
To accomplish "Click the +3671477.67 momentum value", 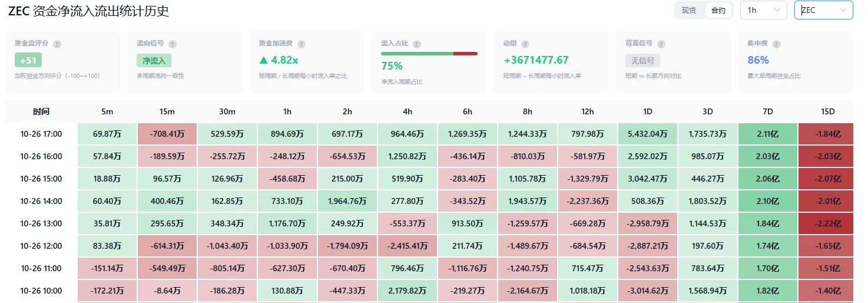I will [x=536, y=60].
